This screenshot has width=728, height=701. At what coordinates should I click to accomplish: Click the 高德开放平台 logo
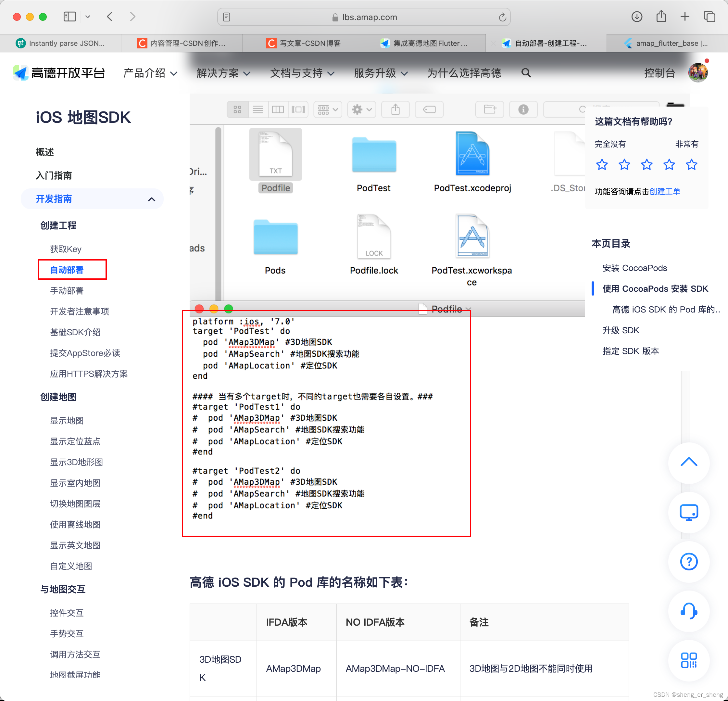[x=59, y=73]
